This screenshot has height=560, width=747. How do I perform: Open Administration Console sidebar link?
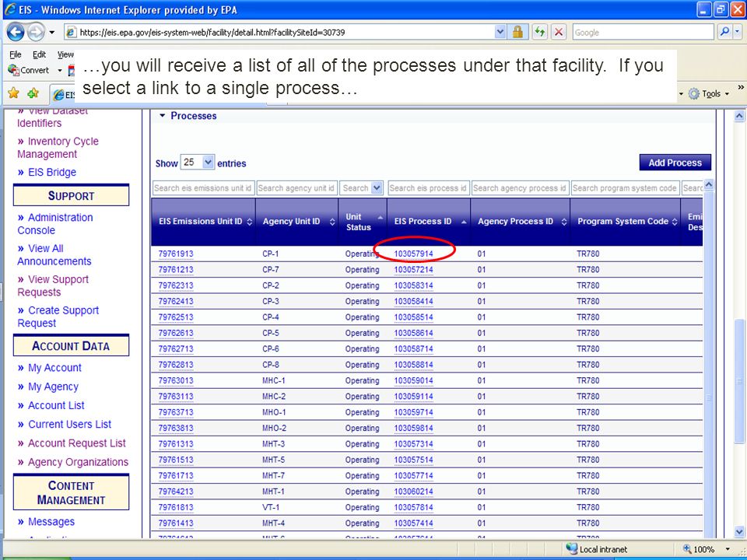click(55, 224)
